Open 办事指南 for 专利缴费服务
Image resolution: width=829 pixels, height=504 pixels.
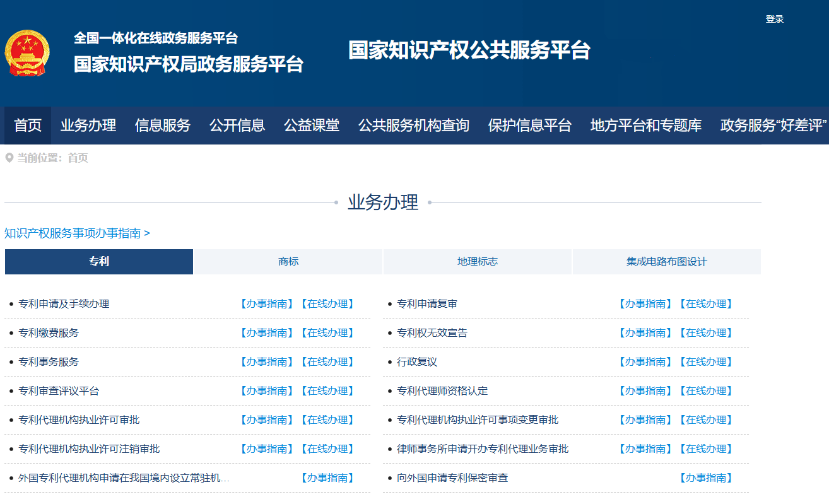(x=266, y=333)
